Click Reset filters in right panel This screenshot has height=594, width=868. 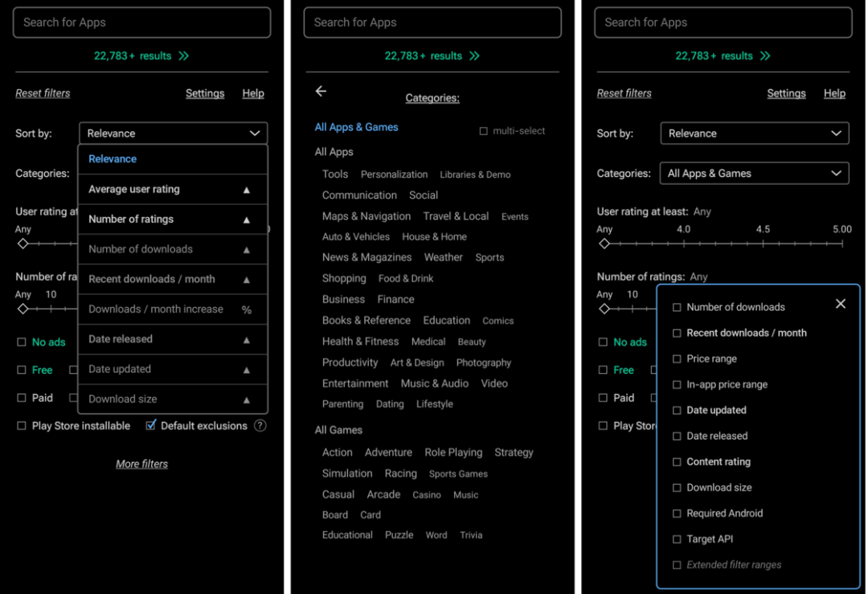624,93
